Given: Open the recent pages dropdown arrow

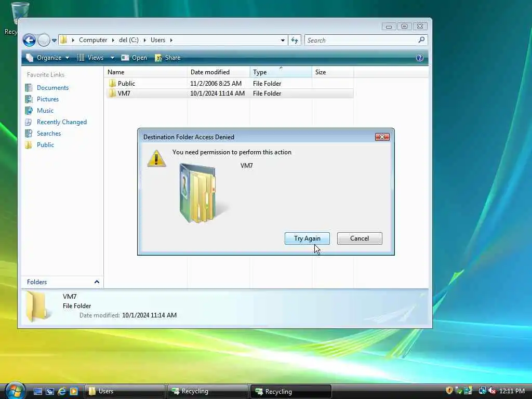Looking at the screenshot, I should pyautogui.click(x=54, y=41).
